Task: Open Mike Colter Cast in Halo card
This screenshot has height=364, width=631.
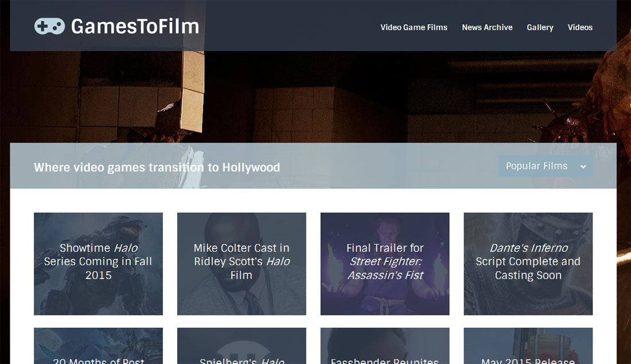Action: click(242, 264)
